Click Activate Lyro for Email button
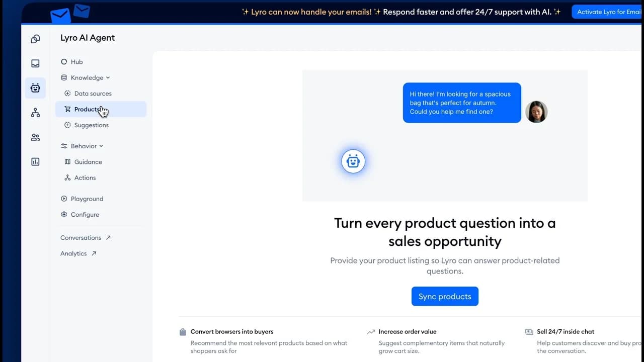 click(608, 12)
